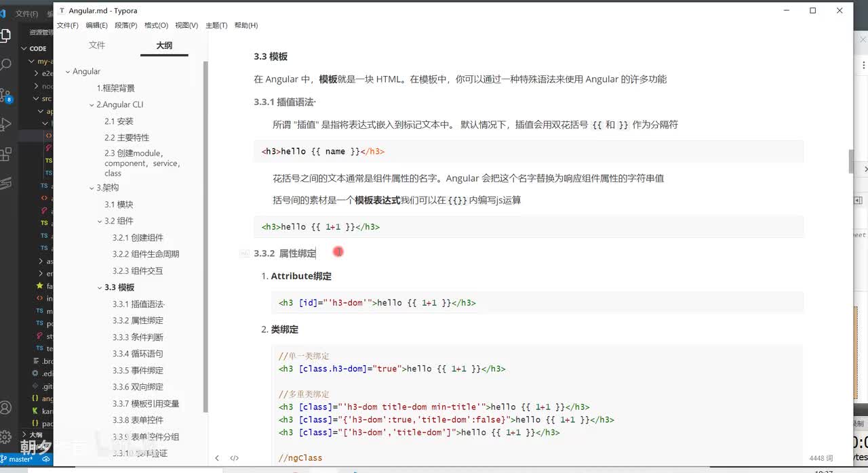
Task: Jump to 3.3.1 插值语法 in outline
Action: [138, 304]
